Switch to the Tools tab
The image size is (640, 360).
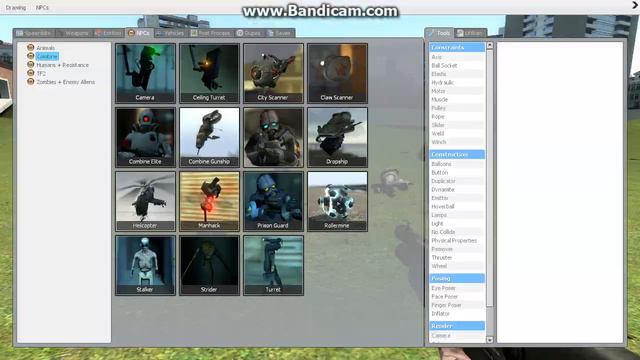(x=439, y=33)
